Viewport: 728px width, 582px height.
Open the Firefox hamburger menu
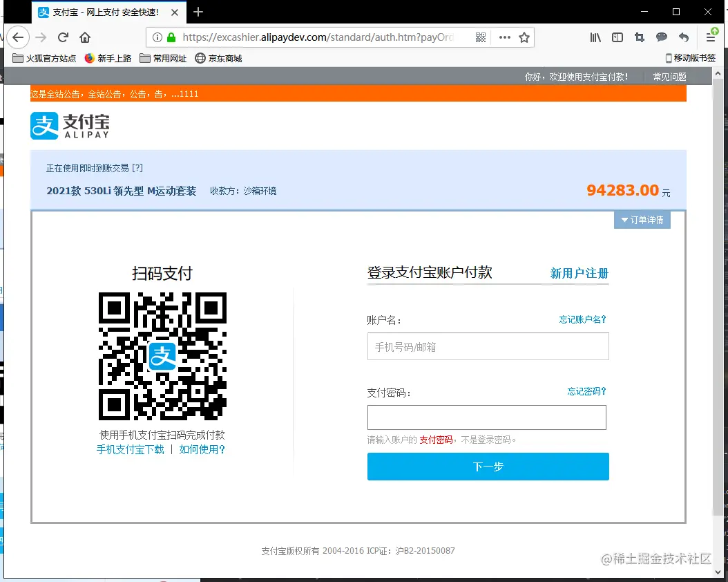[711, 37]
